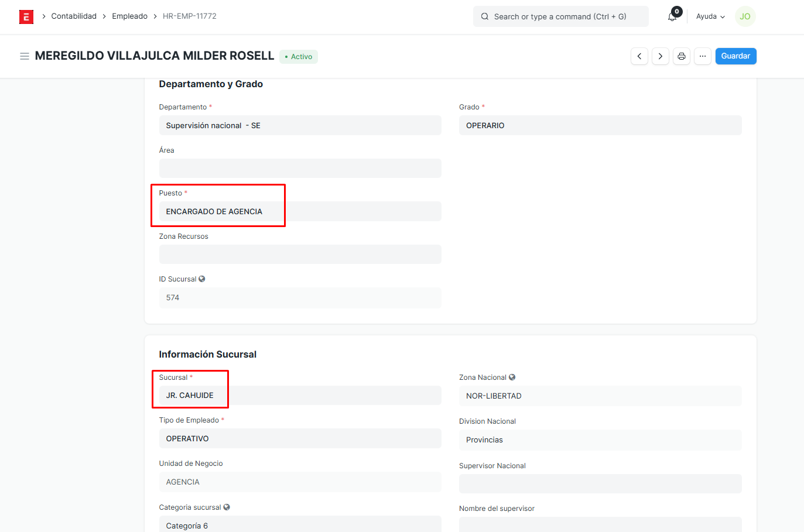Open the notifications bell
The height and width of the screenshot is (532, 804).
(672, 16)
